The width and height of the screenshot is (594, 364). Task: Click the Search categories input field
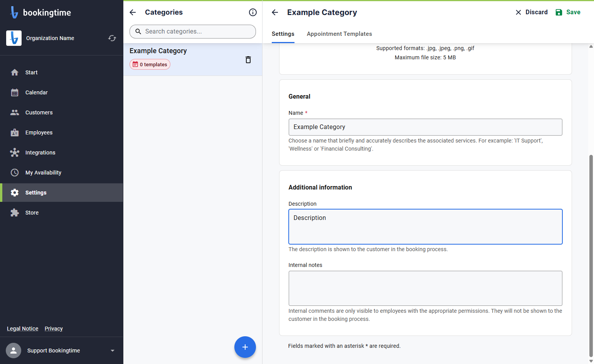click(x=193, y=32)
